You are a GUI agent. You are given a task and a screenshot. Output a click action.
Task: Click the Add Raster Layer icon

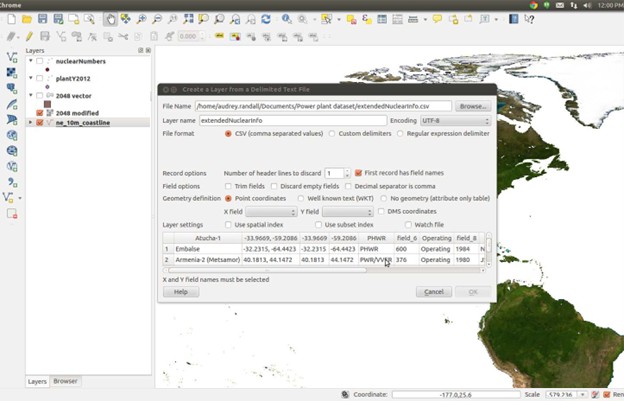click(12, 73)
